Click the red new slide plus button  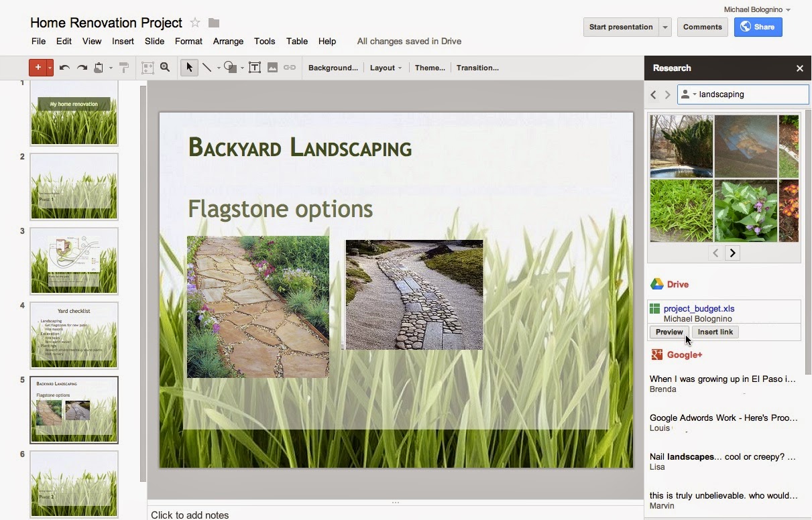38,68
